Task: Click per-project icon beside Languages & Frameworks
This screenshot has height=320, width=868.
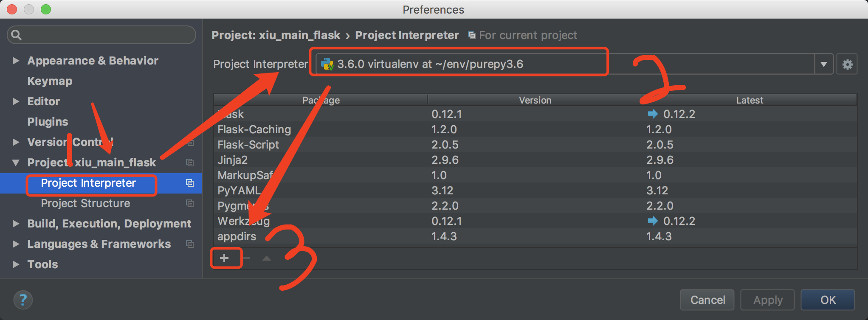Action: (190, 244)
